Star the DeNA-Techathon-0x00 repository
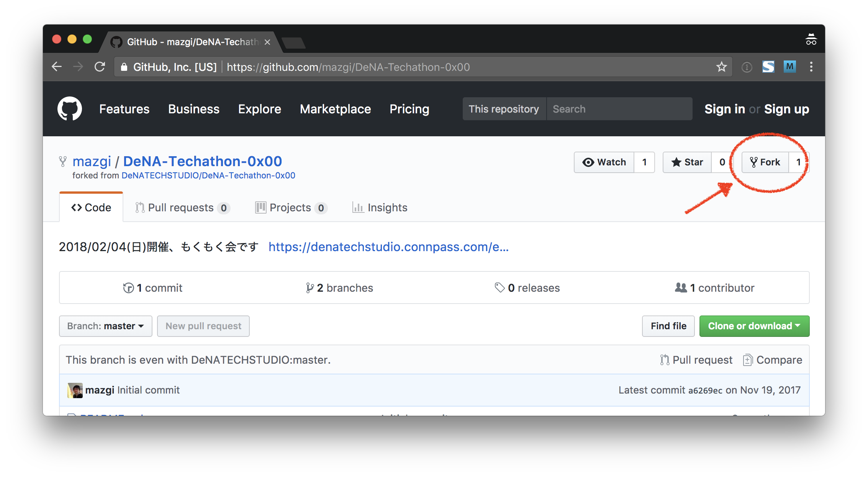 tap(687, 162)
